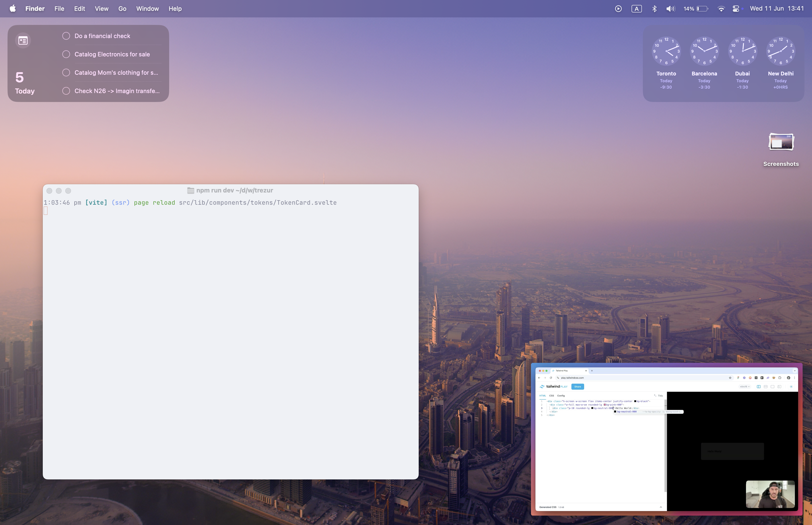812x525 pixels.
Task: Toggle the theme with the sun icon
Action: point(791,387)
